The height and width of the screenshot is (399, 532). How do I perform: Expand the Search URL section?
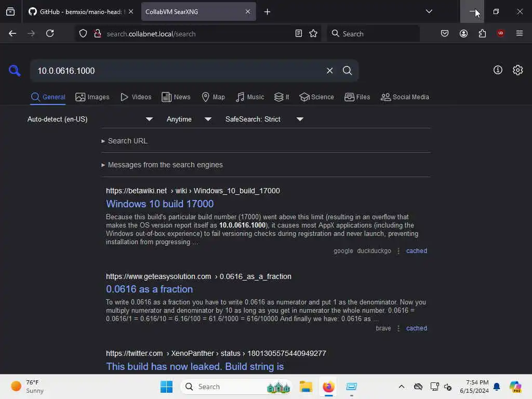(125, 141)
